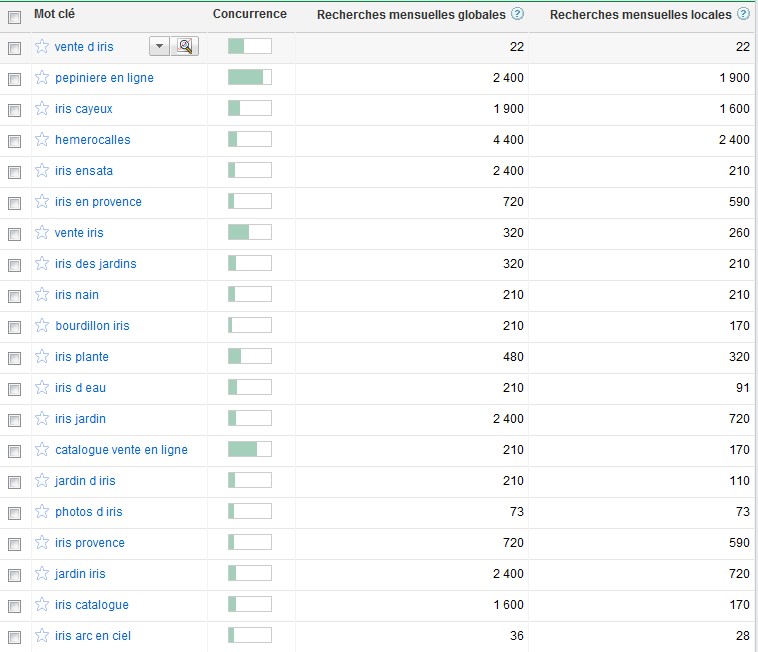Open the 'bourdillon iris' keyword link
758x652 pixels.
[x=92, y=326]
